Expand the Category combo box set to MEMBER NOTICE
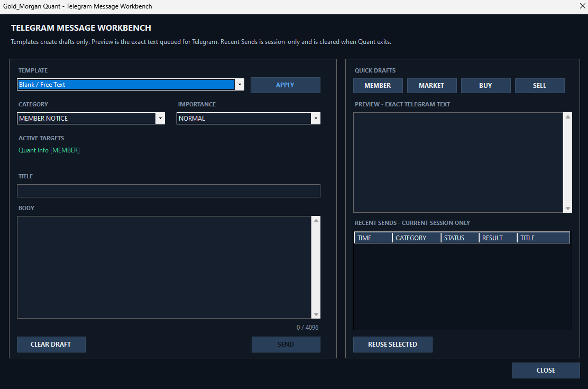Image resolution: width=588 pixels, height=389 pixels. 91,118
